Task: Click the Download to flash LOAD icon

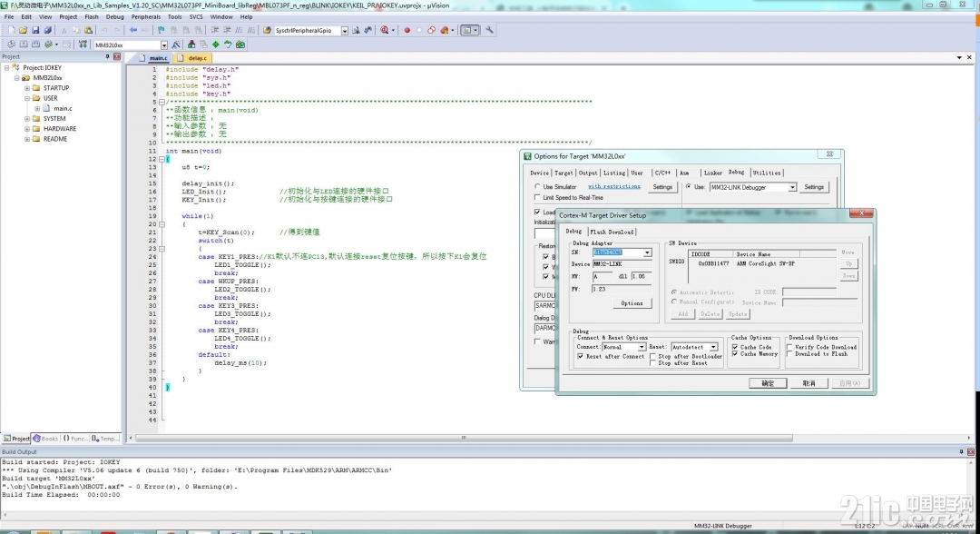Action: coord(83,44)
